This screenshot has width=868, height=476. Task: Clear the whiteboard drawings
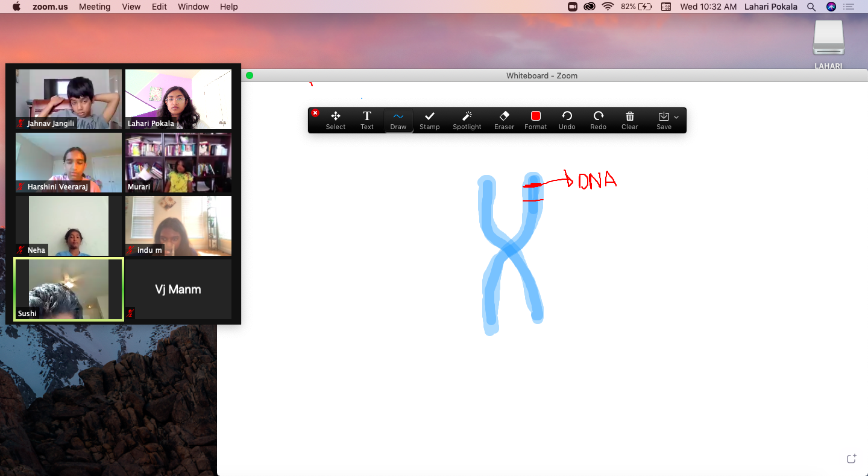[629, 120]
